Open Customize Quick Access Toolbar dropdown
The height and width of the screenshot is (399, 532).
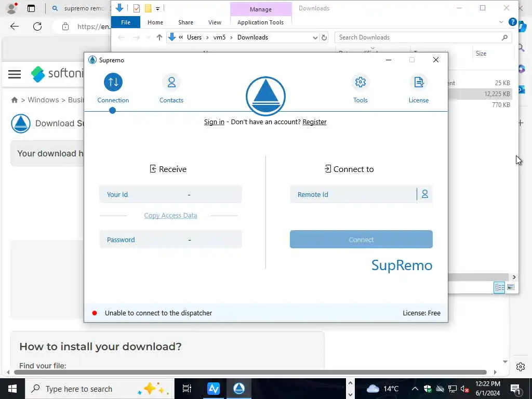pos(158,8)
